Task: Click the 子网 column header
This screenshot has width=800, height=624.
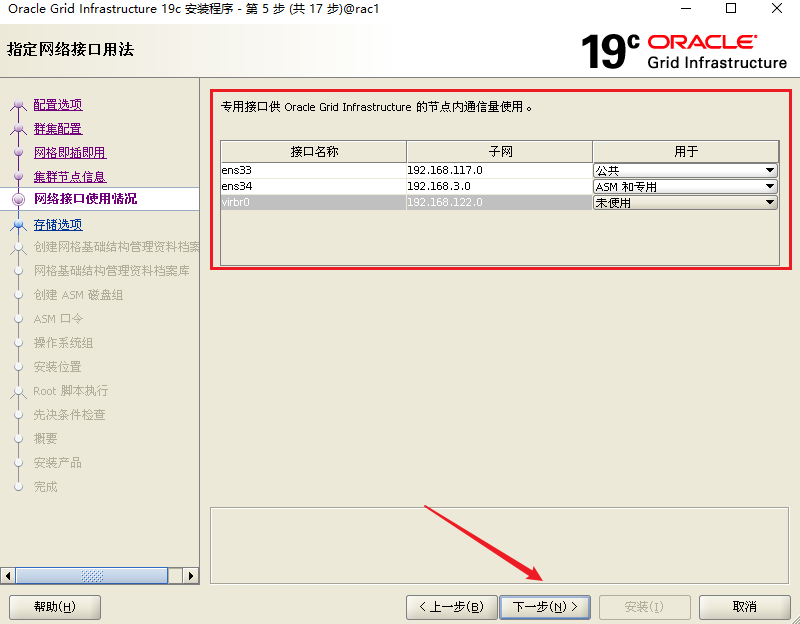Action: coord(499,152)
